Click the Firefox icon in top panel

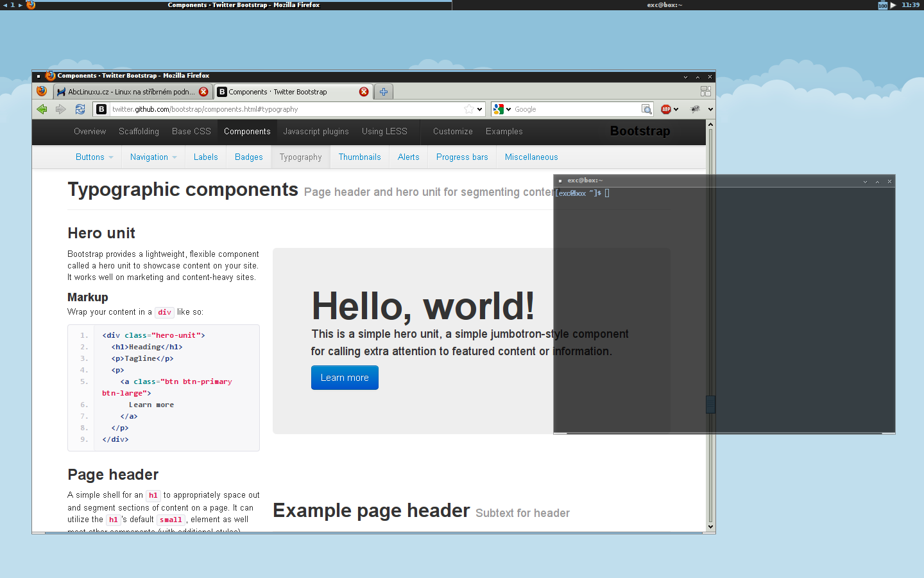click(x=31, y=4)
